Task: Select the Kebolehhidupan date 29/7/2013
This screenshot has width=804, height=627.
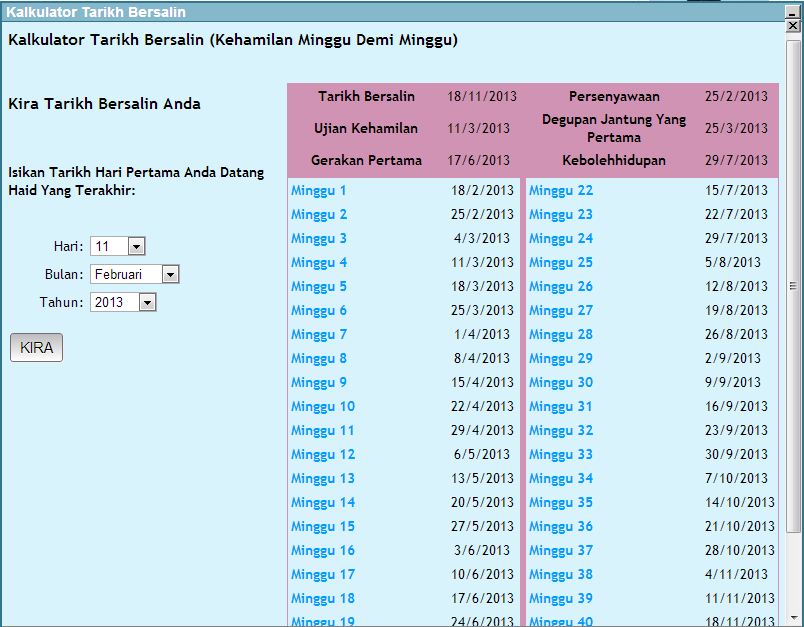Action: click(x=736, y=160)
